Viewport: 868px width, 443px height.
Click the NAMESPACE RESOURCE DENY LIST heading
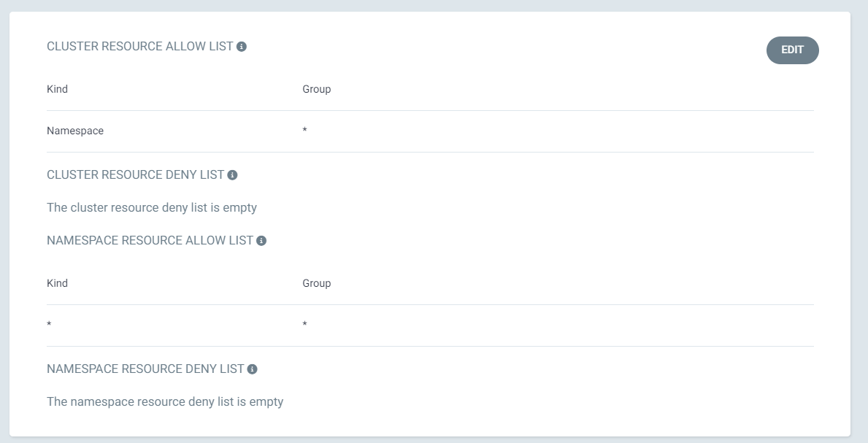coord(145,369)
